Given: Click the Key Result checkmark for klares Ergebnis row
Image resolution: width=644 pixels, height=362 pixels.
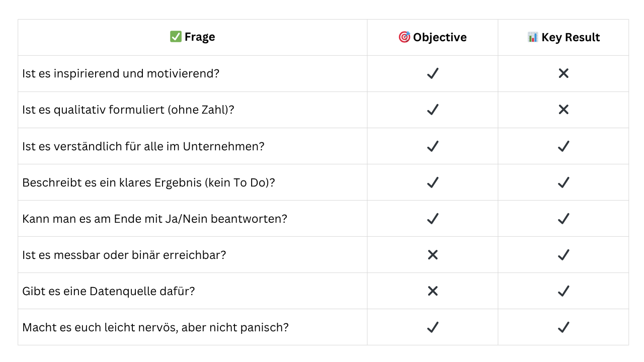Looking at the screenshot, I should point(563,183).
